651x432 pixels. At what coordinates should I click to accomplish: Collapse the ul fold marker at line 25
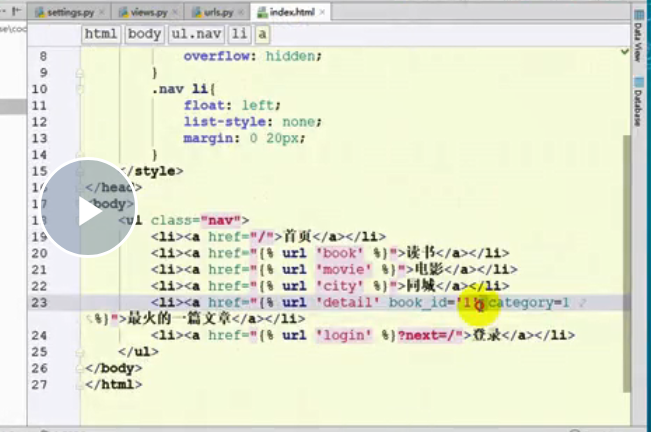[x=80, y=352]
